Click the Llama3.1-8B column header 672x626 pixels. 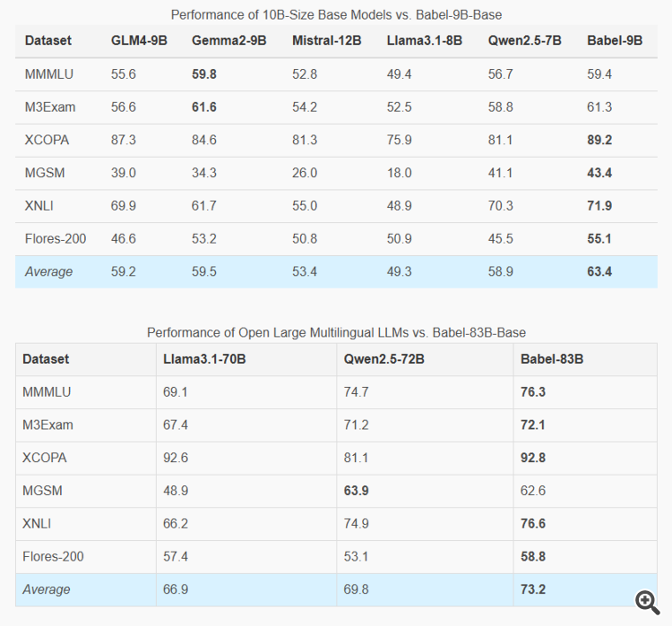tap(425, 41)
